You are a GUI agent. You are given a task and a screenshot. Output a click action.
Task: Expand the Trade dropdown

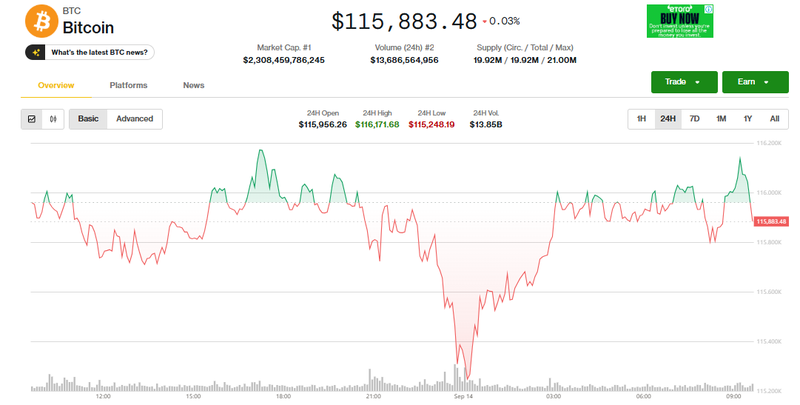tap(683, 82)
